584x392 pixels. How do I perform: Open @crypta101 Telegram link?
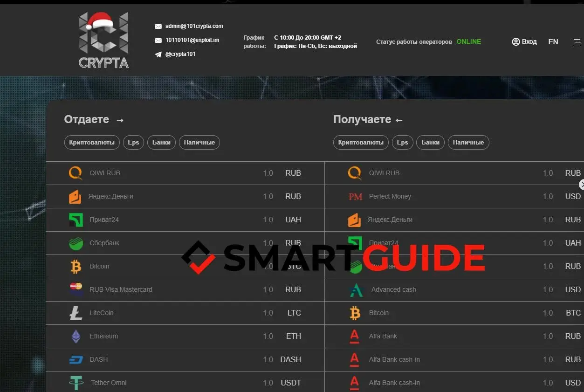point(180,54)
